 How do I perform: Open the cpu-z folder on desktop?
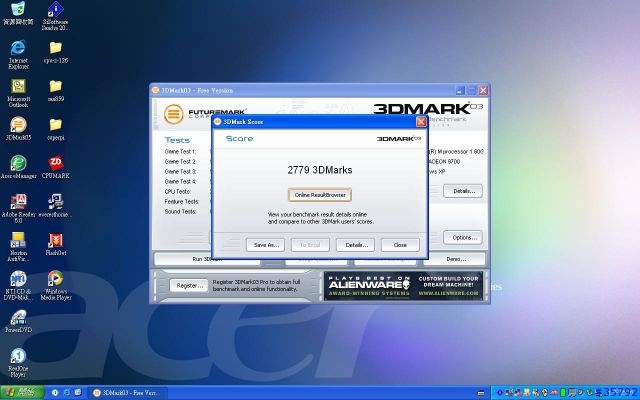click(56, 52)
